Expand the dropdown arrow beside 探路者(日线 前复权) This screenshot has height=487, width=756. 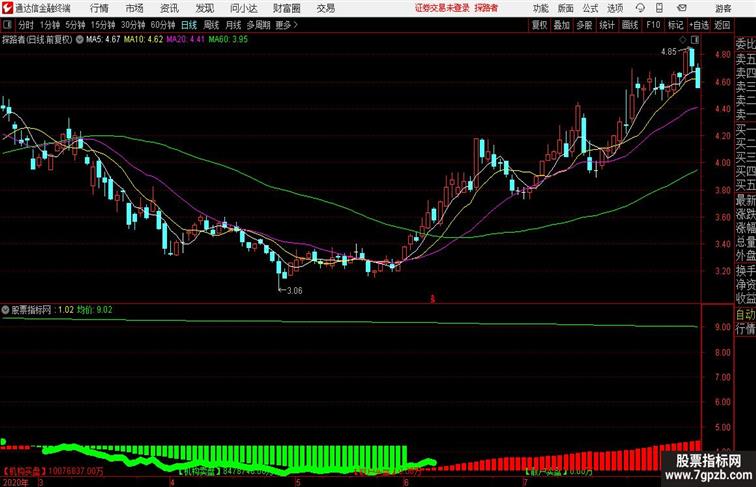click(x=79, y=40)
